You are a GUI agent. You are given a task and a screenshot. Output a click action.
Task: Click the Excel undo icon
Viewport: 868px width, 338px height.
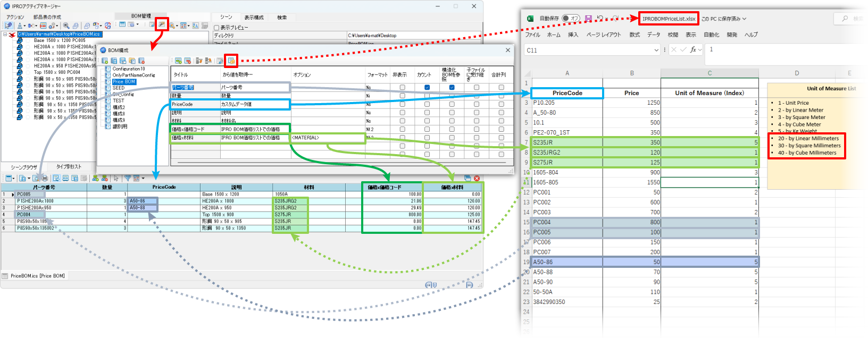pos(600,19)
